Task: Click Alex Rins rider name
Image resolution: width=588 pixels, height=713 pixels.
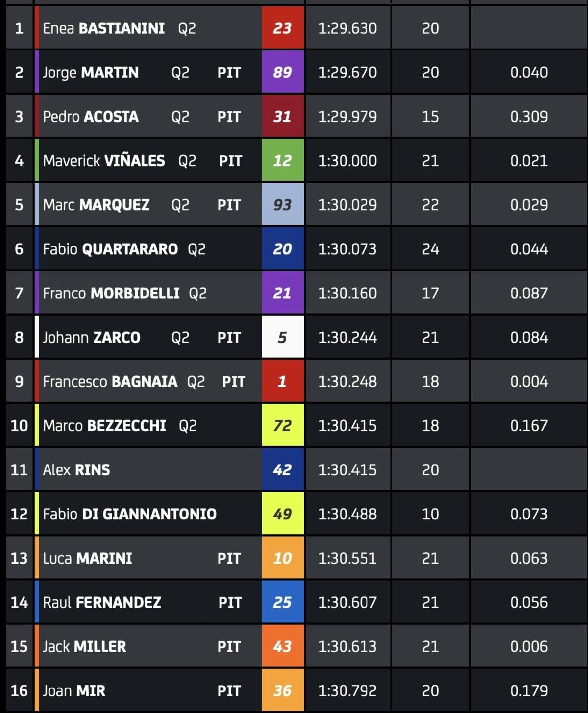Action: pos(76,470)
